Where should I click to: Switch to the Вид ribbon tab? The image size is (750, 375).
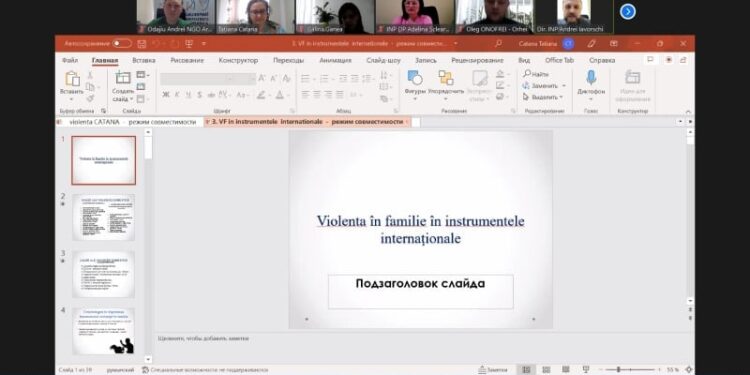tap(524, 60)
